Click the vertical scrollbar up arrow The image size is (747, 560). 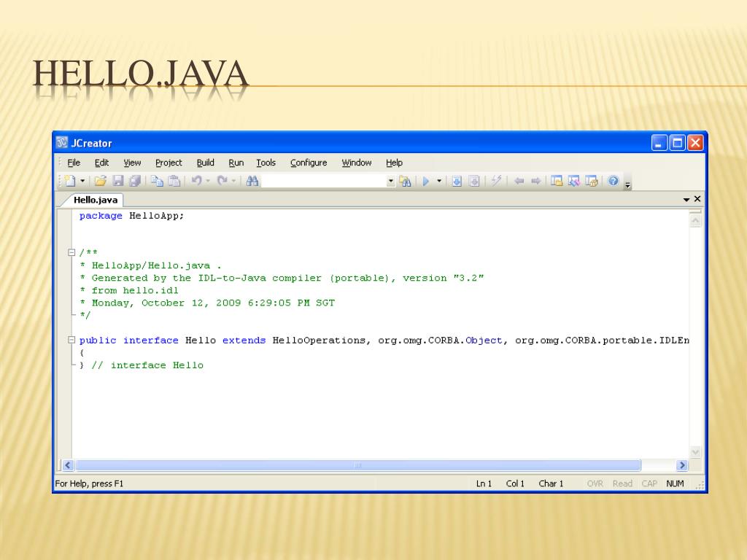point(695,220)
